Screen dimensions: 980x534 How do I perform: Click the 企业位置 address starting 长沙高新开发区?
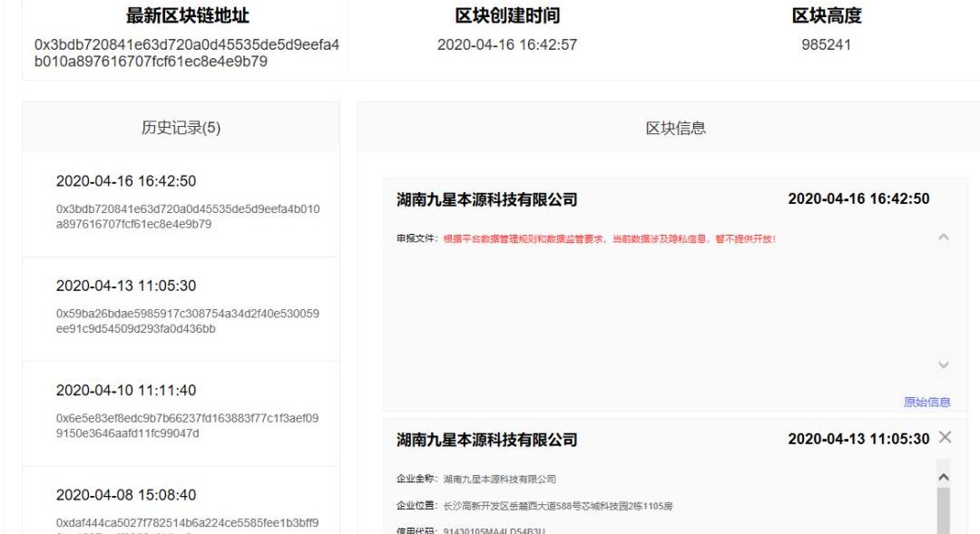pyautogui.click(x=558, y=506)
